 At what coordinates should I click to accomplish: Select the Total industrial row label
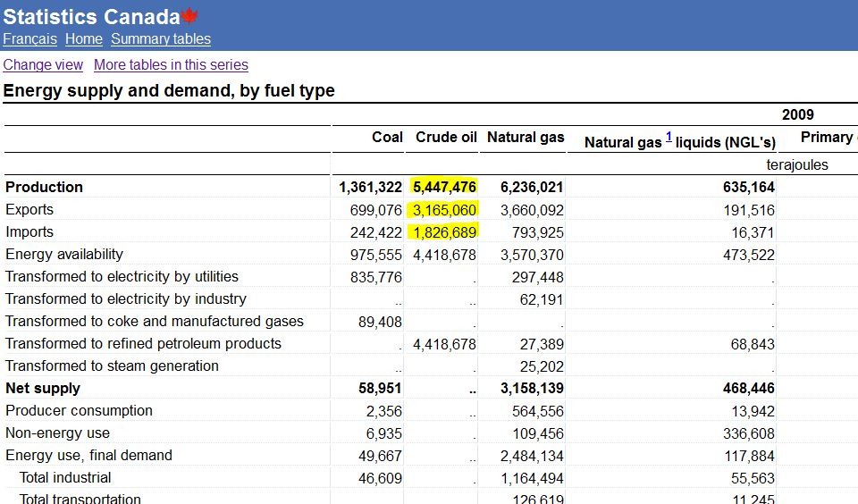point(65,478)
